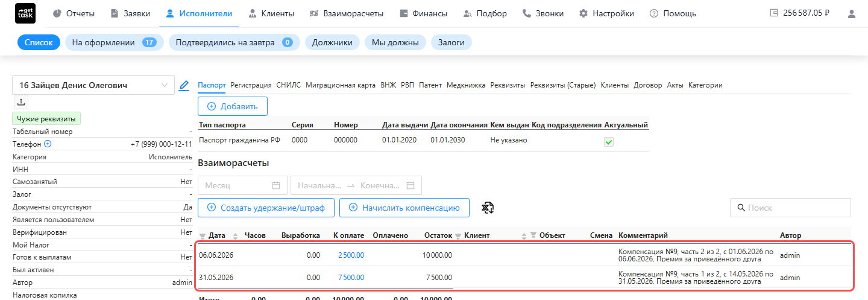The image size is (868, 300).
Task: Open the Подбор menu
Action: (485, 13)
